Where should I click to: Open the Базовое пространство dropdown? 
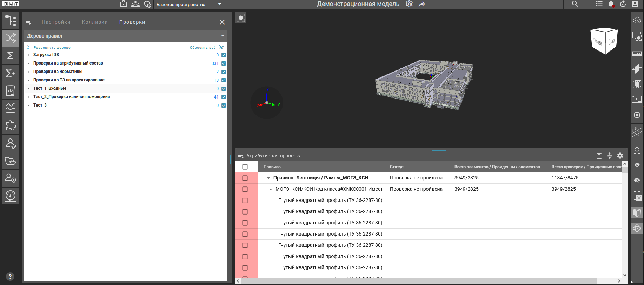189,4
